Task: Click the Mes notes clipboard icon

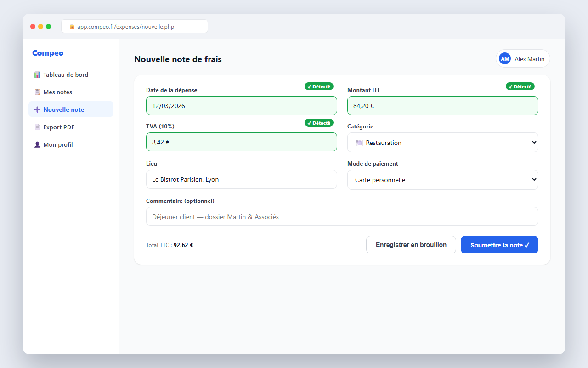Action: click(37, 92)
